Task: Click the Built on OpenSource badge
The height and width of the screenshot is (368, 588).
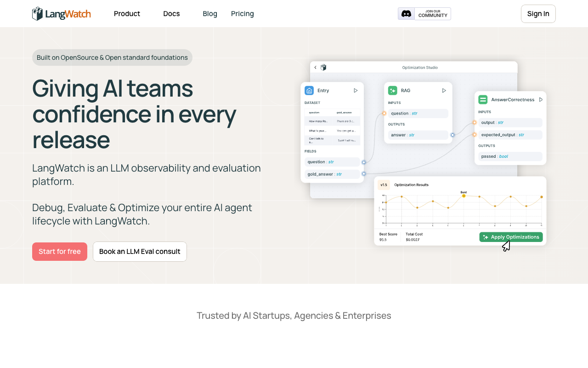Action: [x=112, y=57]
